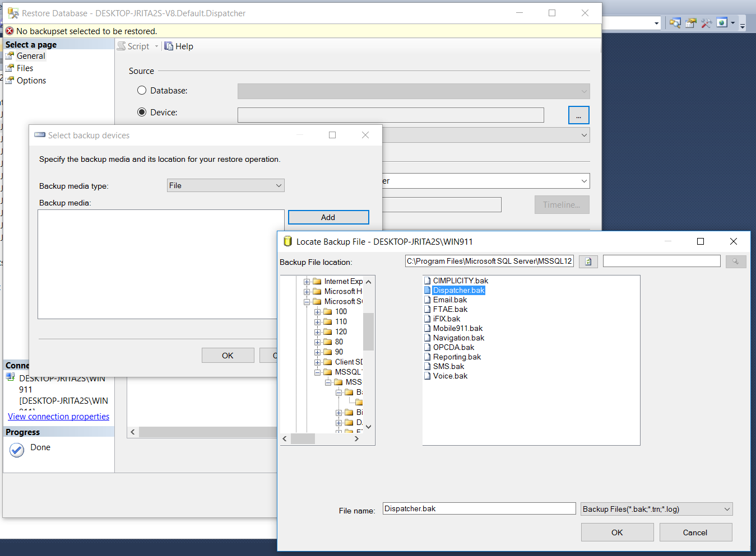Click the FTAE.bak file icon
The height and width of the screenshot is (556, 756).
click(428, 309)
